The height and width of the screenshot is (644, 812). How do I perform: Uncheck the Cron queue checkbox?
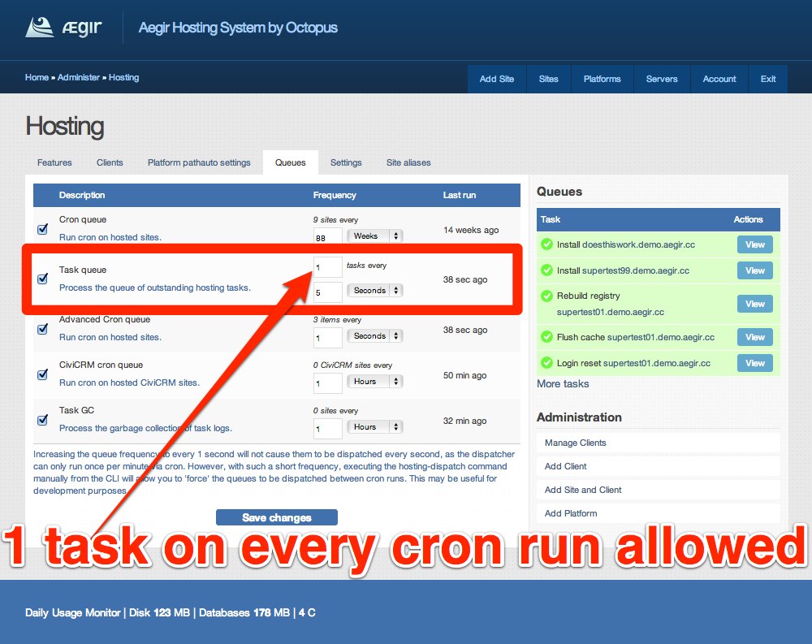click(43, 228)
